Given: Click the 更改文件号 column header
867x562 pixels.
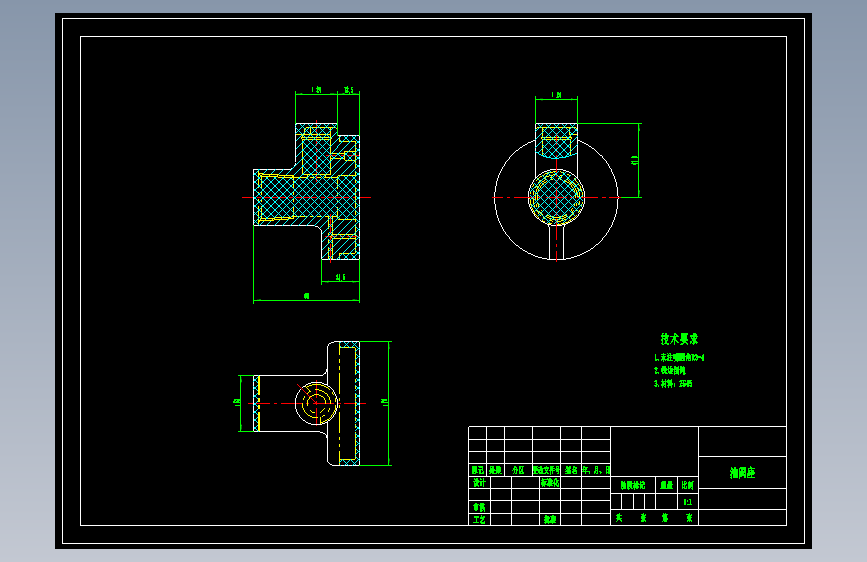Looking at the screenshot, I should point(546,470).
